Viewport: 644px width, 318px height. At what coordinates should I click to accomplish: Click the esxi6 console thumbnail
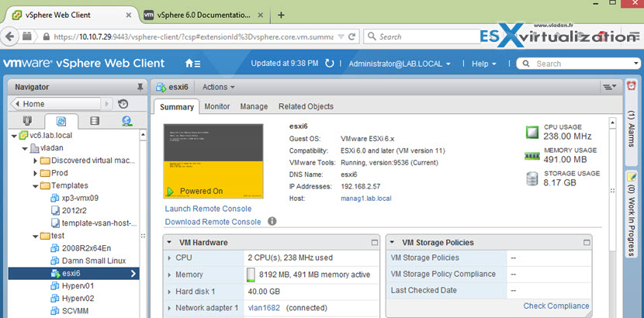point(213,161)
